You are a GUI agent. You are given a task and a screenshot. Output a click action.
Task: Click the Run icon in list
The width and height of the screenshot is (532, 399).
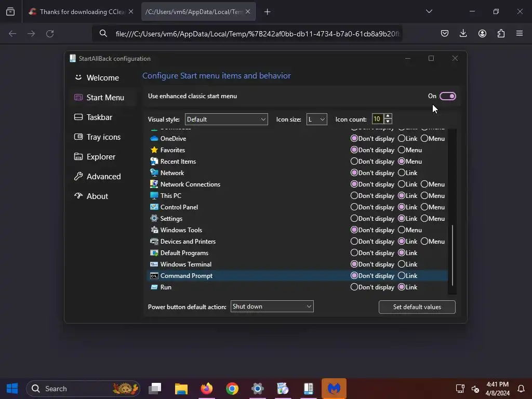tap(154, 287)
